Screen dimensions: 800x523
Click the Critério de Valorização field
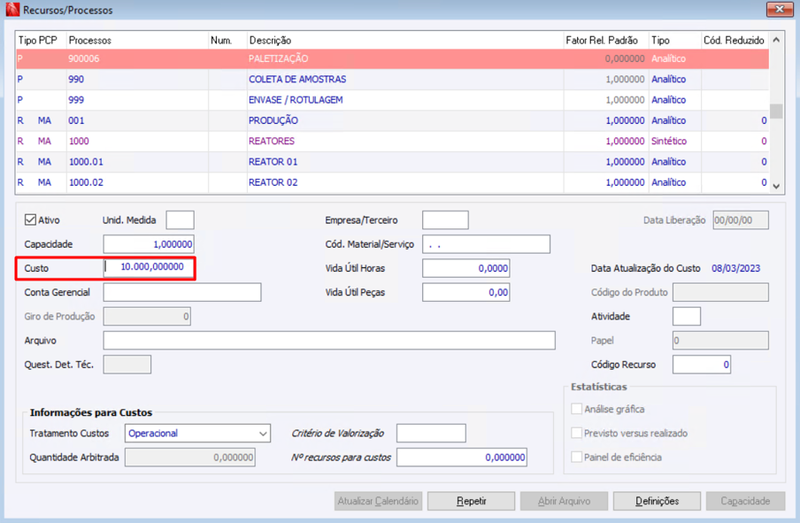(431, 433)
